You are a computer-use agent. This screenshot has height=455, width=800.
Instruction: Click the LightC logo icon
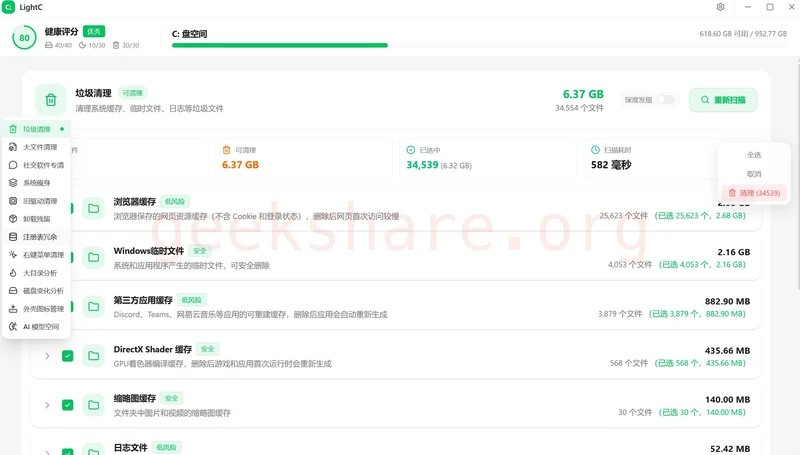pyautogui.click(x=8, y=7)
